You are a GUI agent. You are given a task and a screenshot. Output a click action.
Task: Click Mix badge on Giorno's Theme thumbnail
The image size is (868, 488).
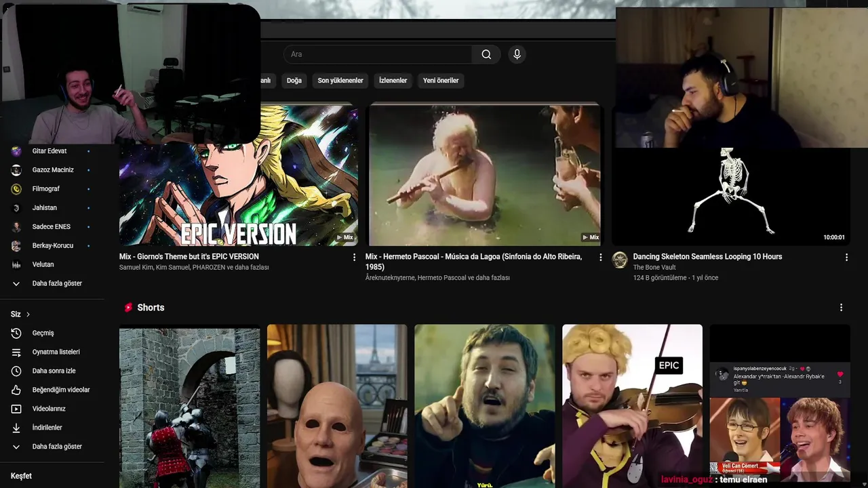tap(344, 237)
